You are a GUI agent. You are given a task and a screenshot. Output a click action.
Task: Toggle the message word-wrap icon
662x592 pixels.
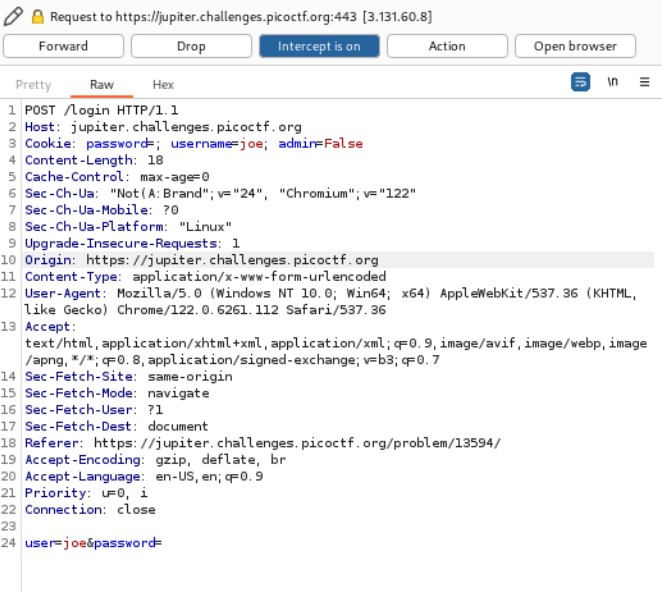[581, 84]
